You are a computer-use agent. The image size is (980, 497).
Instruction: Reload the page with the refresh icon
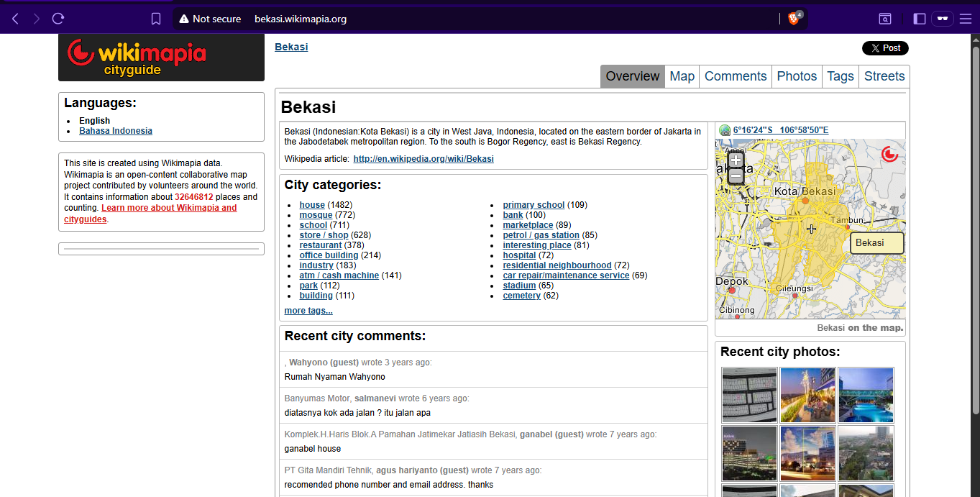tap(59, 19)
